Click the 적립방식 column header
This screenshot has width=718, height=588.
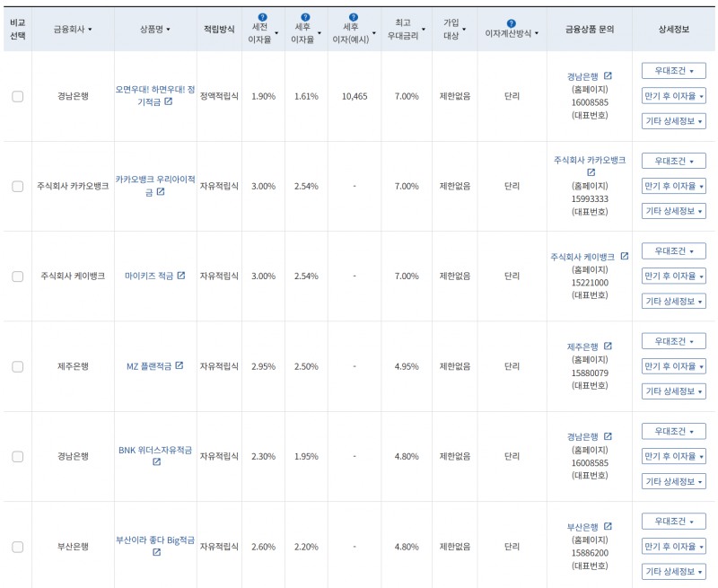[x=219, y=30]
